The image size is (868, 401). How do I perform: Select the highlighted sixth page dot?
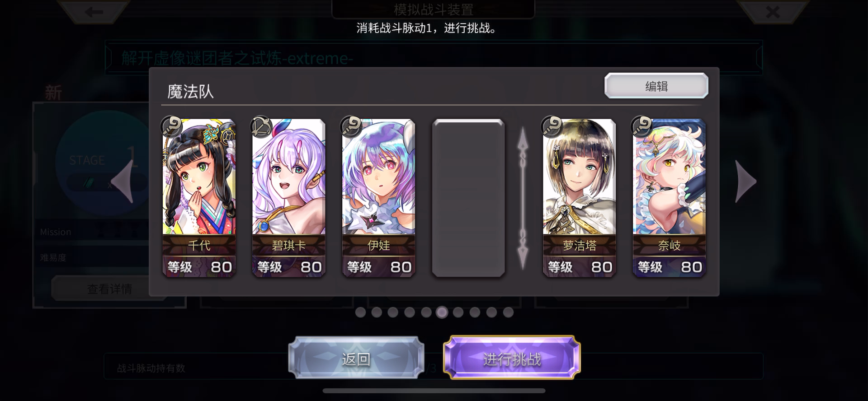(442, 312)
